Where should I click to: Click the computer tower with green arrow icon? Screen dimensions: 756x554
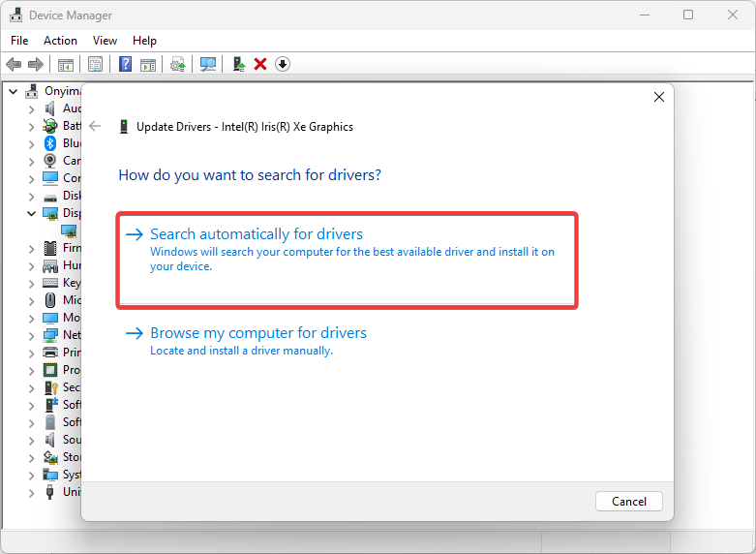point(239,64)
